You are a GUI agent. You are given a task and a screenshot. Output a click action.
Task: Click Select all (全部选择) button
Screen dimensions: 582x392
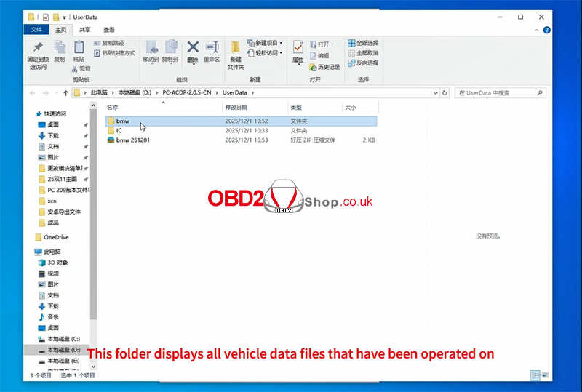pyautogui.click(x=362, y=43)
